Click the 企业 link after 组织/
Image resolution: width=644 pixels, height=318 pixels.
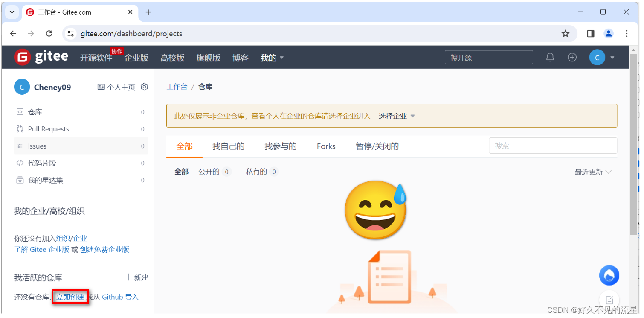click(x=80, y=238)
